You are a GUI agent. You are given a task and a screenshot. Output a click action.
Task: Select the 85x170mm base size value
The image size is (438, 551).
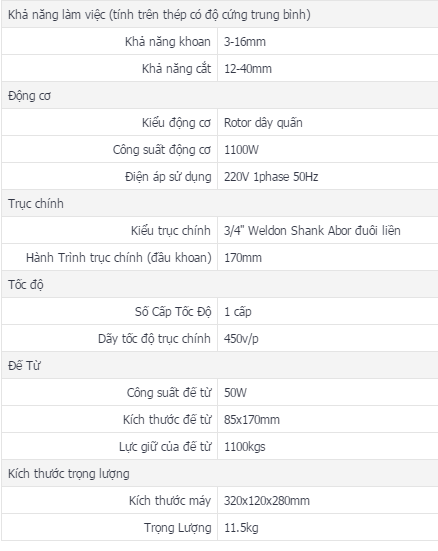[252, 420]
